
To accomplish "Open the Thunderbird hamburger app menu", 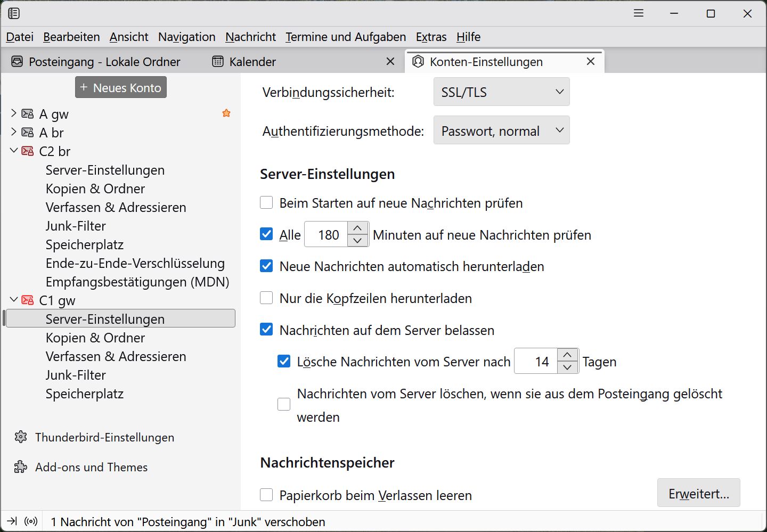I will click(x=639, y=13).
